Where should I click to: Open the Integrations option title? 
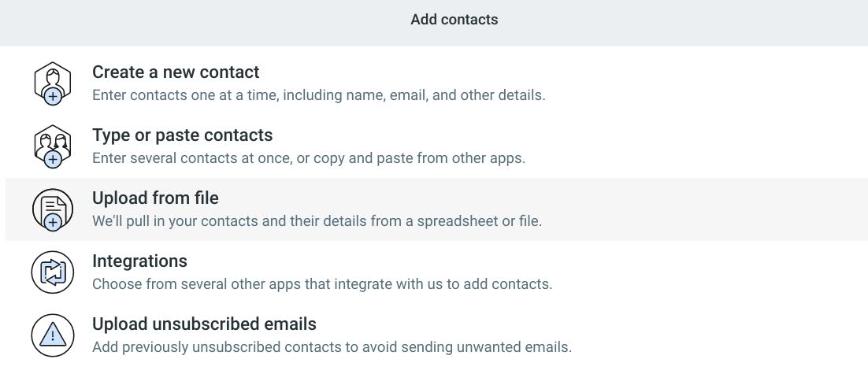pos(139,261)
